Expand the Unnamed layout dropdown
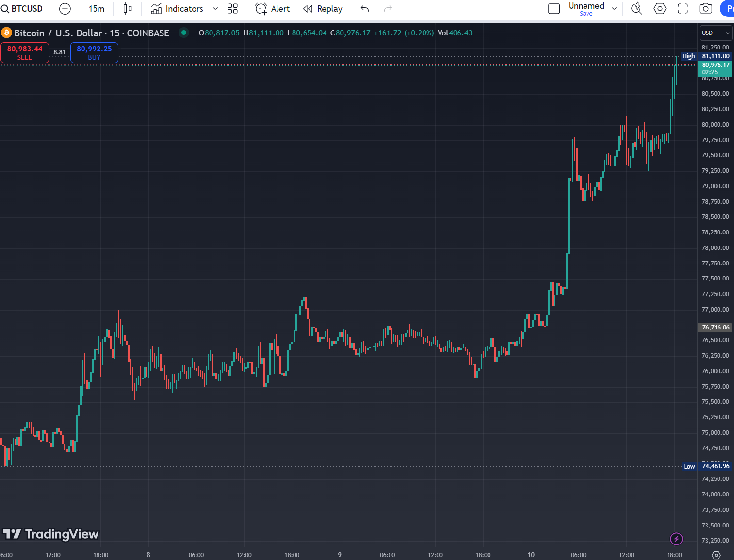Image resolution: width=734 pixels, height=560 pixels. [614, 8]
